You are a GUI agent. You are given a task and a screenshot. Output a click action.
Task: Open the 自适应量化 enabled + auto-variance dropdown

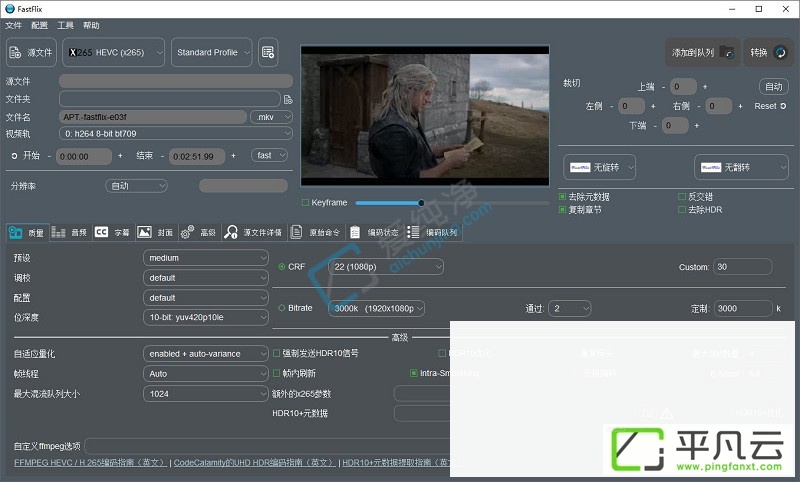206,353
